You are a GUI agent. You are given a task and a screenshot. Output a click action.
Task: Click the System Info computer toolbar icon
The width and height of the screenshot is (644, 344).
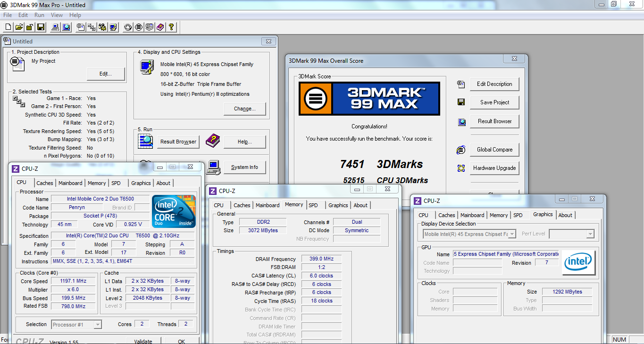(x=55, y=27)
